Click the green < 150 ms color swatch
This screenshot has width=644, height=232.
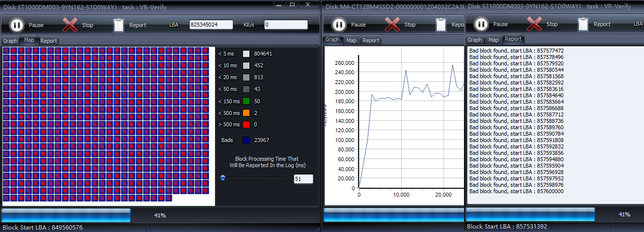tap(246, 101)
